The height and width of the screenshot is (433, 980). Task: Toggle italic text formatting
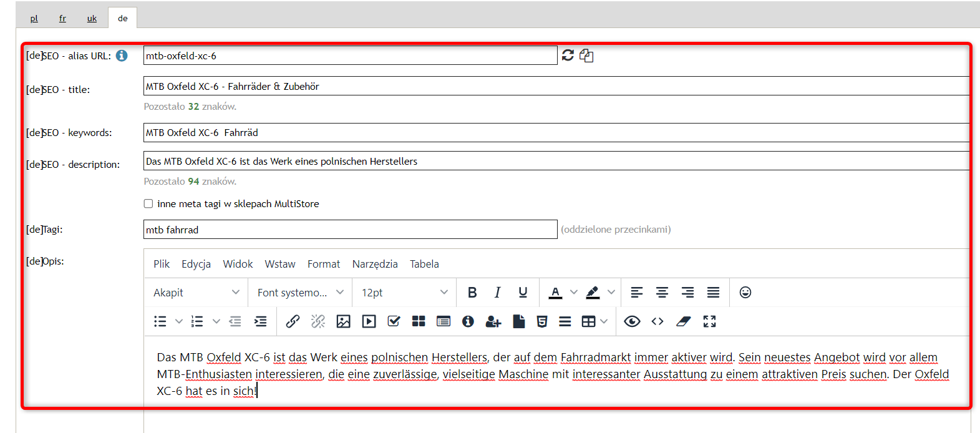coord(497,293)
